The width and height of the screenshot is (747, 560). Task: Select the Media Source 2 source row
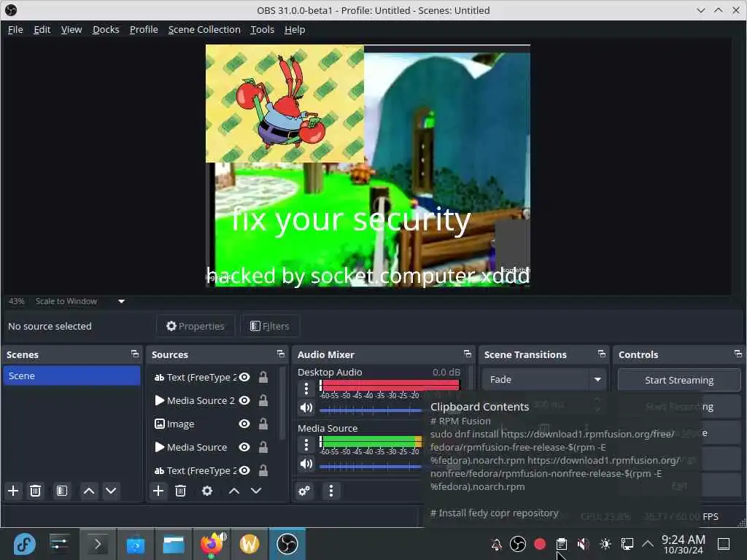point(213,400)
